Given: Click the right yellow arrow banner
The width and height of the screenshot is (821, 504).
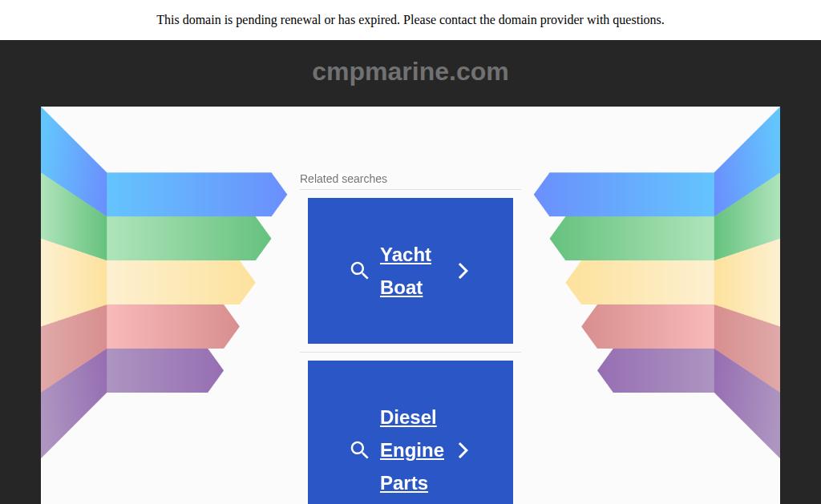Looking at the screenshot, I should click(640, 282).
